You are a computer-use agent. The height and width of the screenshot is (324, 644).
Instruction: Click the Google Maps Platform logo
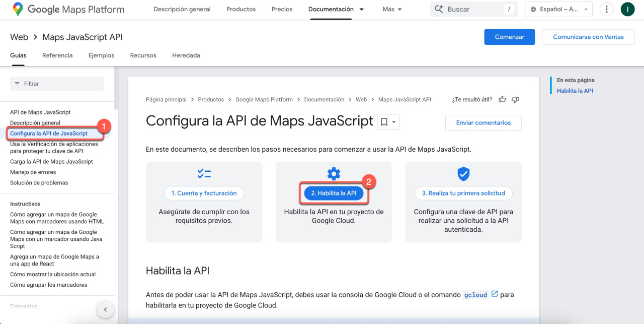tap(68, 9)
